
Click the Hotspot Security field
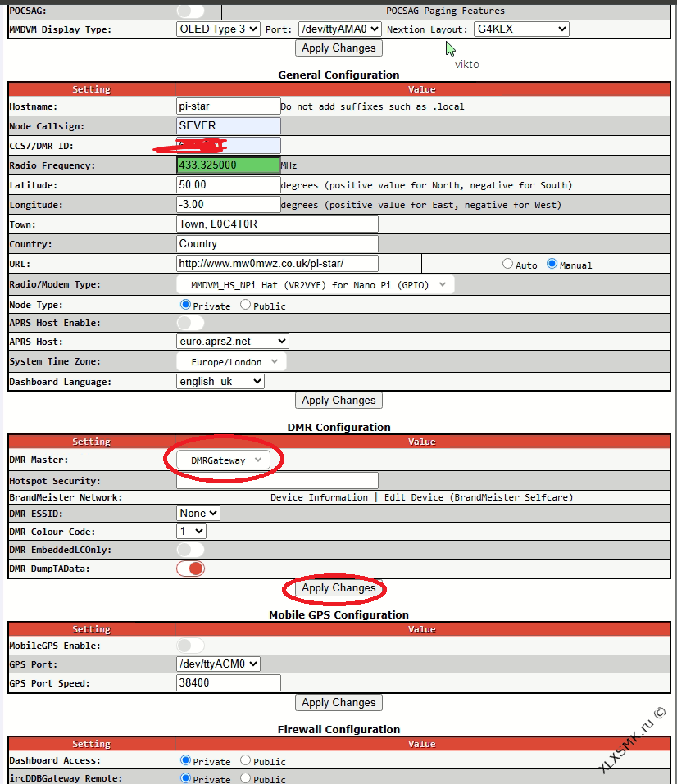click(277, 481)
